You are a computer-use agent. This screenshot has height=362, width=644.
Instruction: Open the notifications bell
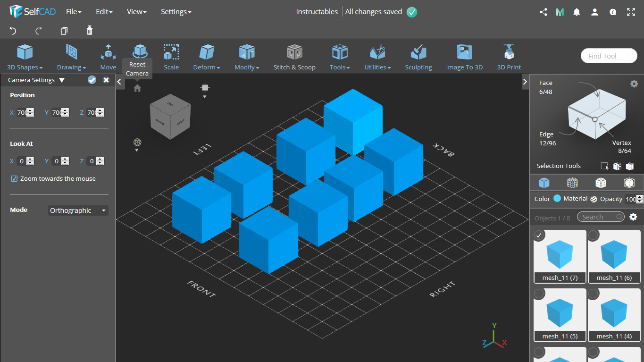[x=577, y=12]
